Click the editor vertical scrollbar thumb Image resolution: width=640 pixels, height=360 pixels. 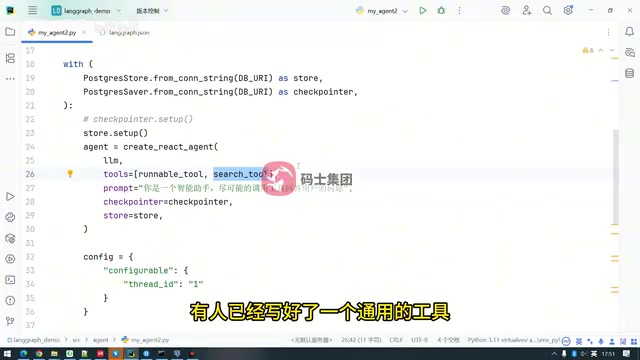[x=616, y=176]
